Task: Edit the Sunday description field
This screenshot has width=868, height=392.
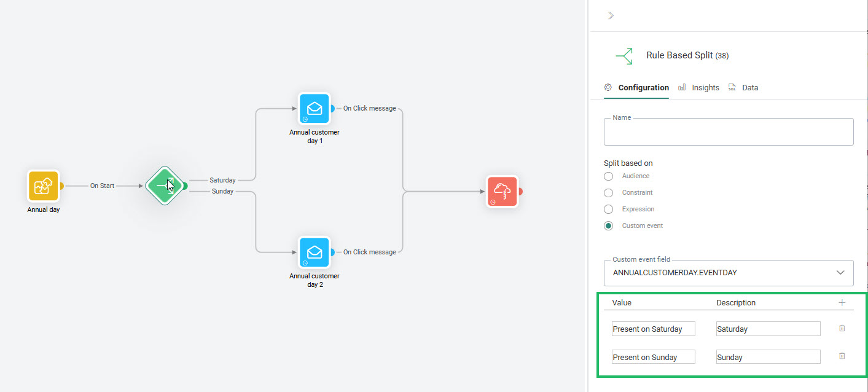Action: point(768,357)
